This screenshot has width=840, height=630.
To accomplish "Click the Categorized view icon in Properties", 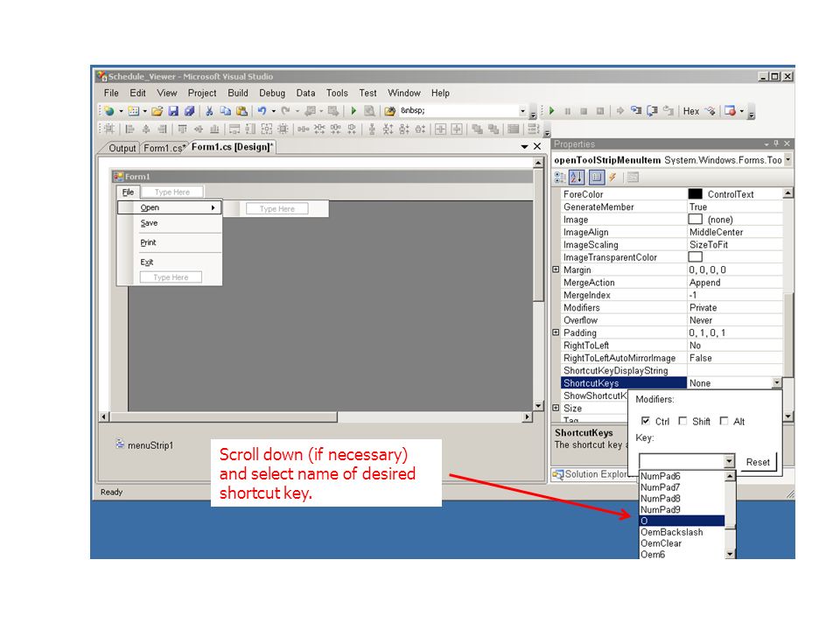I will 560,178.
